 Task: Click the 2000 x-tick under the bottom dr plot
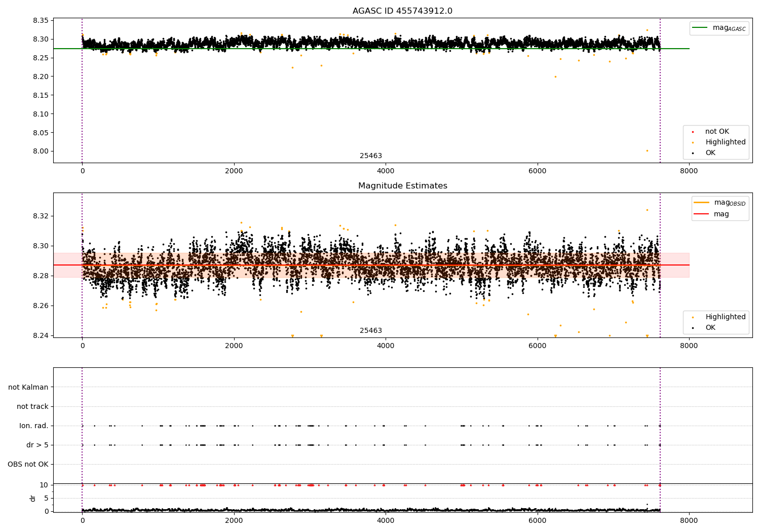pyautogui.click(x=234, y=520)
